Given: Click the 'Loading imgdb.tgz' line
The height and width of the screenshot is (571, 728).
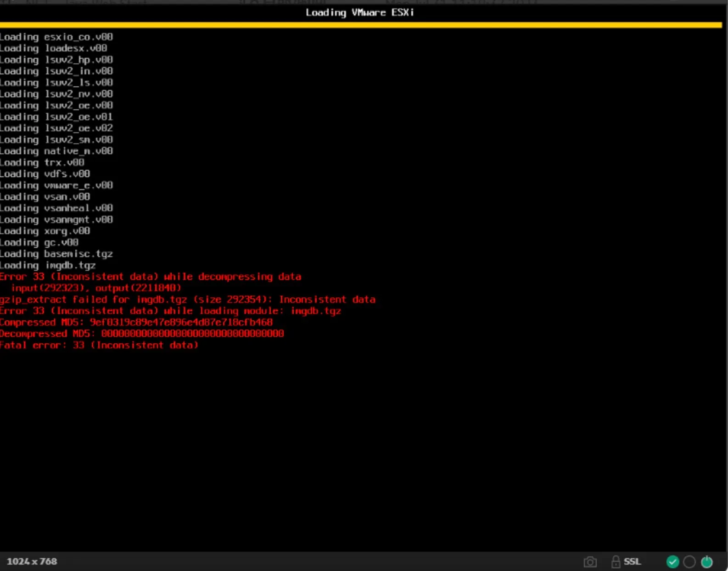Looking at the screenshot, I should [x=48, y=265].
